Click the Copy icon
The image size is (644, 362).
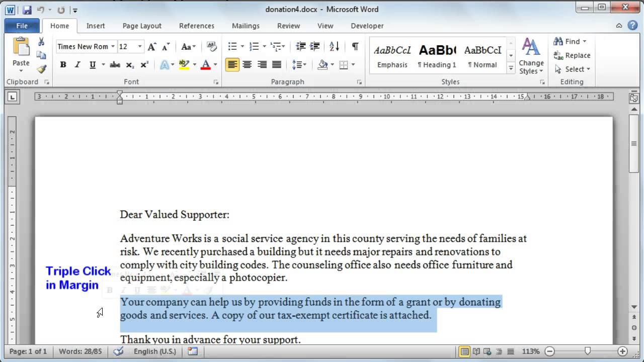coord(41,55)
